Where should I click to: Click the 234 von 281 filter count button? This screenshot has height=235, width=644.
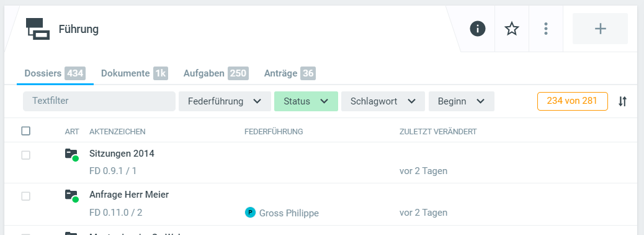[572, 101]
